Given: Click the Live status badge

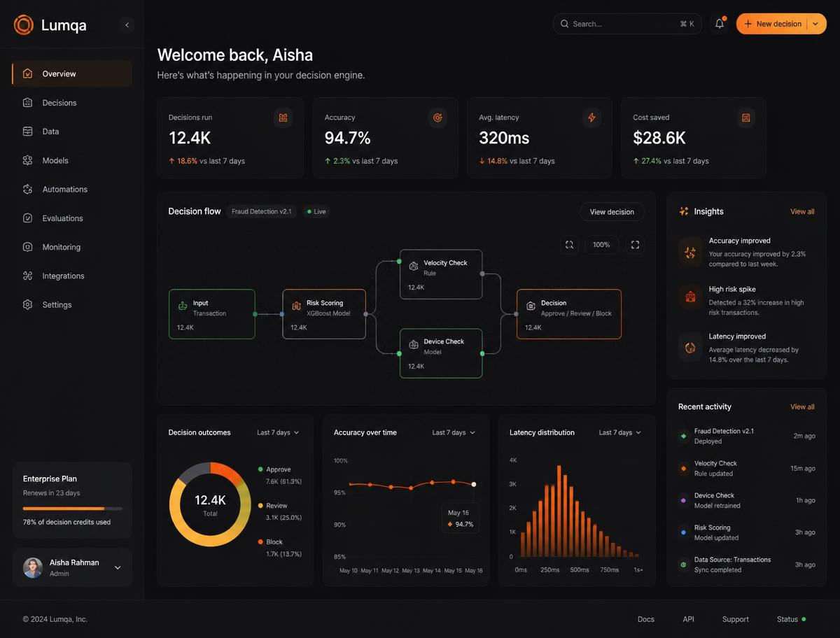Looking at the screenshot, I should (x=317, y=211).
